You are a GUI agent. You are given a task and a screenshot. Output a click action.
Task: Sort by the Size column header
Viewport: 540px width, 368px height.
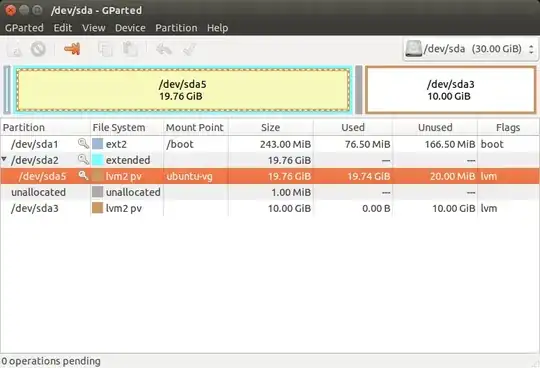tap(271, 127)
